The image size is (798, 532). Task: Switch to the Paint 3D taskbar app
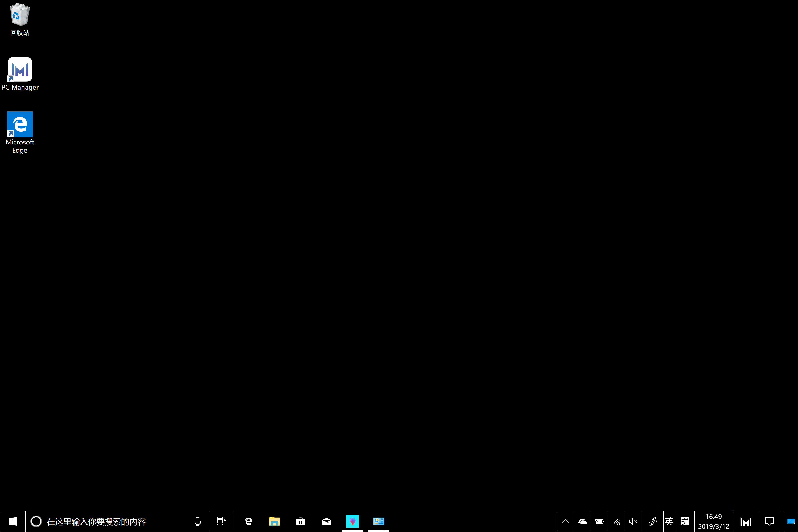click(x=352, y=521)
